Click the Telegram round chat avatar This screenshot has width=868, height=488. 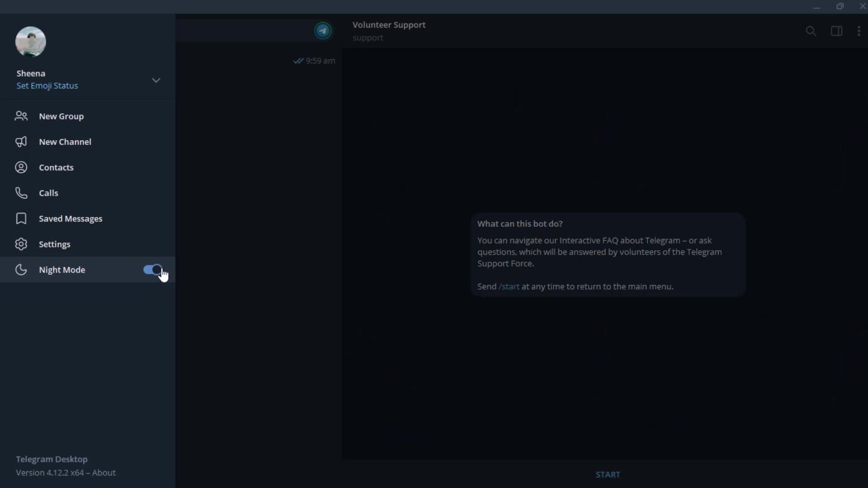point(323,31)
